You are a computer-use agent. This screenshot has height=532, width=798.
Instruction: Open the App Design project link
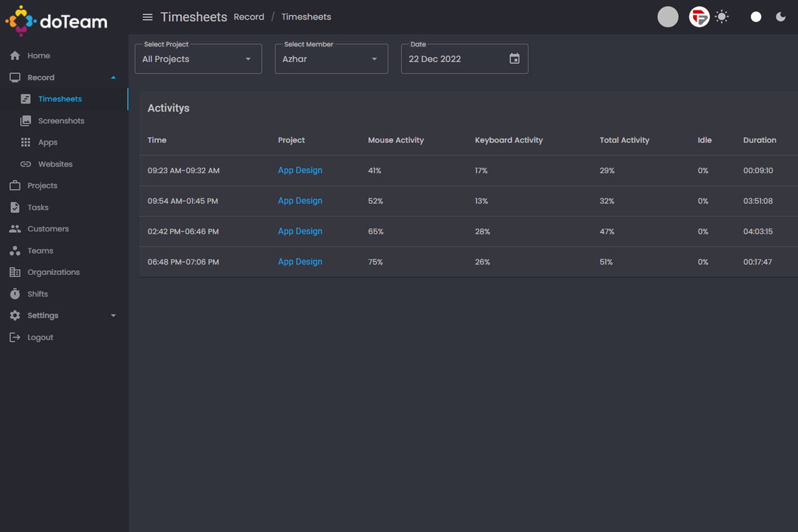tap(300, 170)
